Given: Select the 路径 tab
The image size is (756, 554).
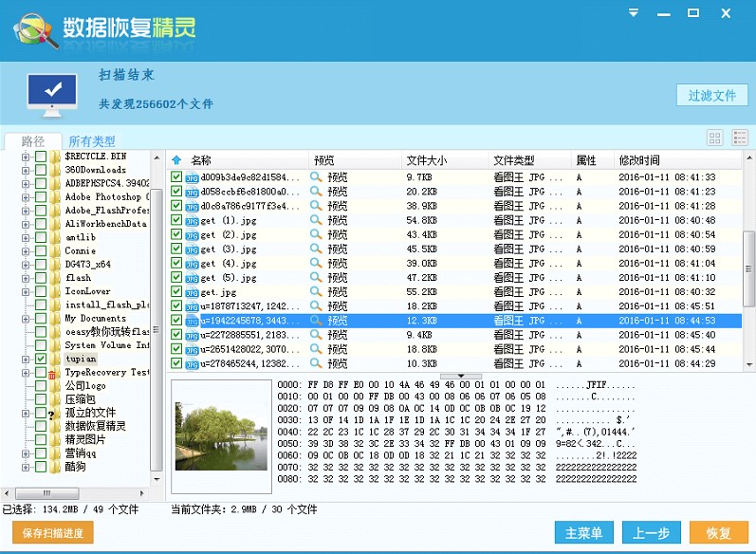Looking at the screenshot, I should (33, 140).
